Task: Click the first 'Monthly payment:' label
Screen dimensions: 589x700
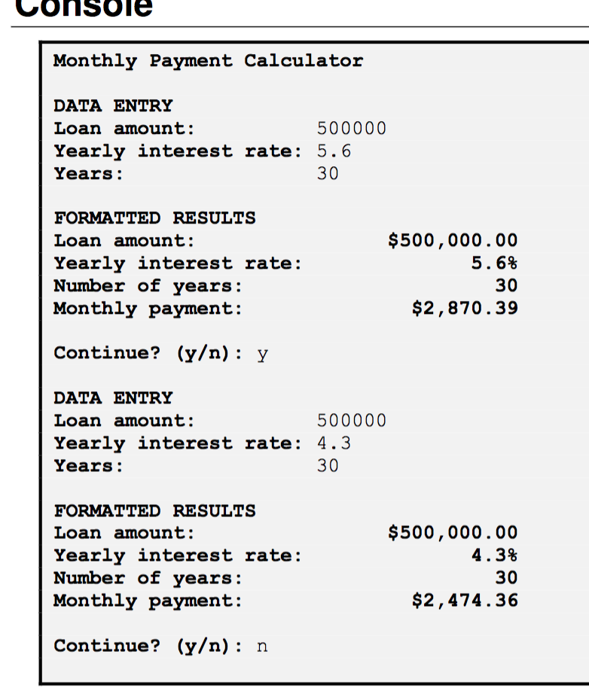Action: coord(148,308)
